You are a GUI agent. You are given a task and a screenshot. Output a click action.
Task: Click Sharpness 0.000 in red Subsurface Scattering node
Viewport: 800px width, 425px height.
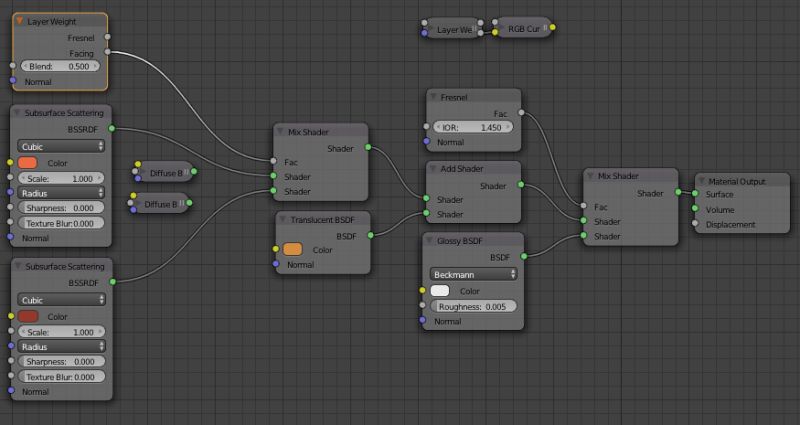pyautogui.click(x=62, y=361)
